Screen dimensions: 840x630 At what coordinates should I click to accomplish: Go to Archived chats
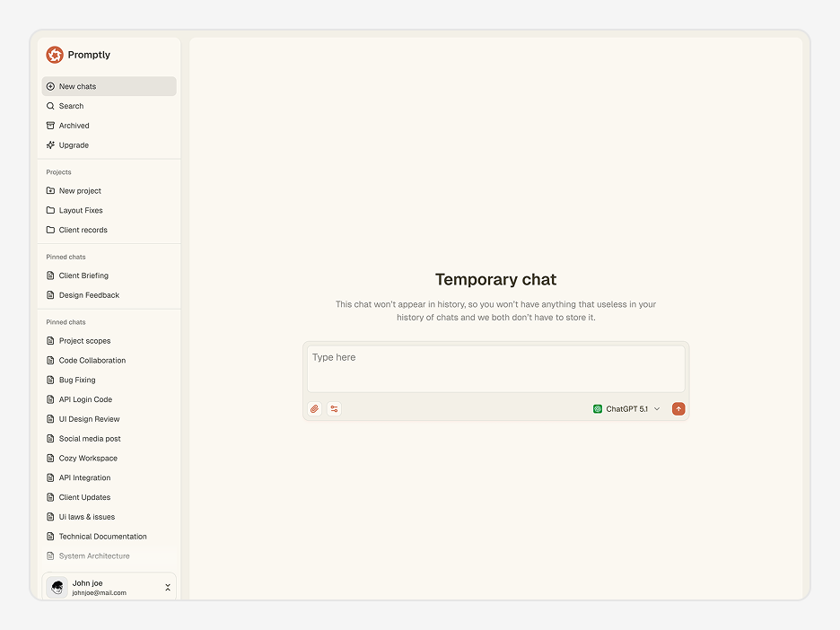[x=109, y=126]
